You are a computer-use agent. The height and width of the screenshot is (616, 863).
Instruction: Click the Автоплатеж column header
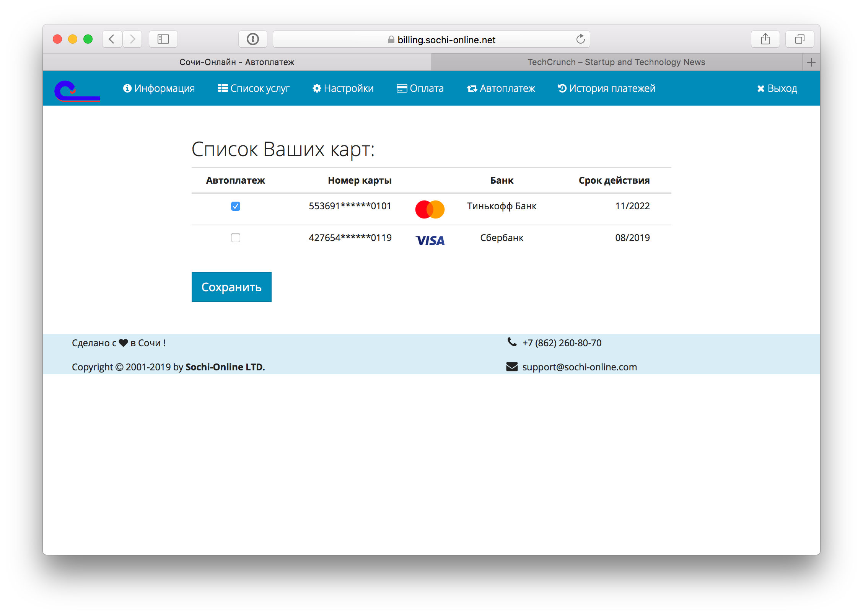235,180
